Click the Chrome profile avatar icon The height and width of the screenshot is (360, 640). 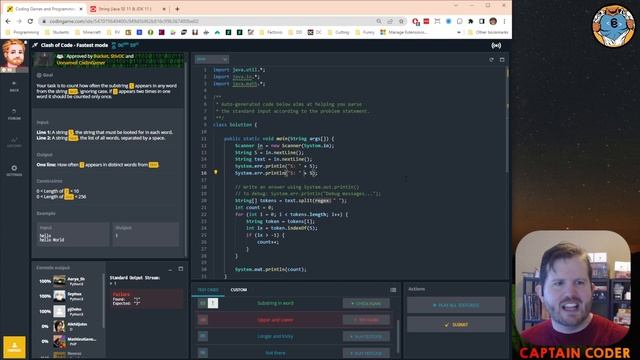click(x=493, y=21)
